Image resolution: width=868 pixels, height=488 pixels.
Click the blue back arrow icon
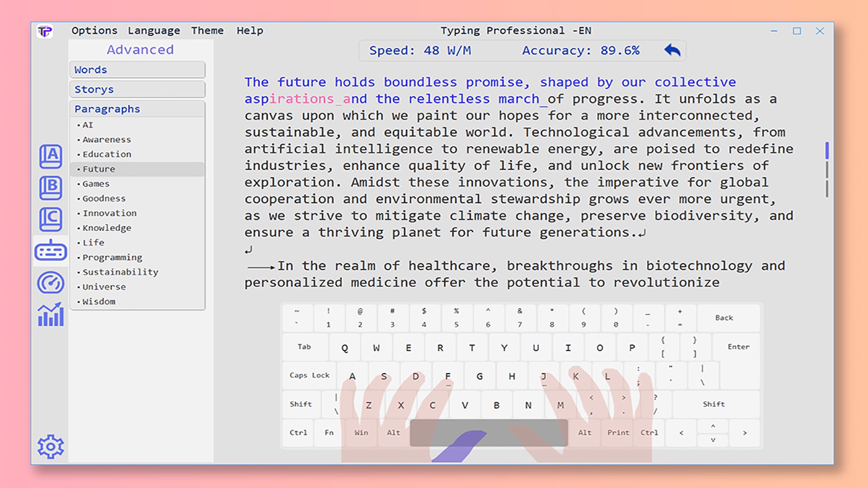(672, 50)
